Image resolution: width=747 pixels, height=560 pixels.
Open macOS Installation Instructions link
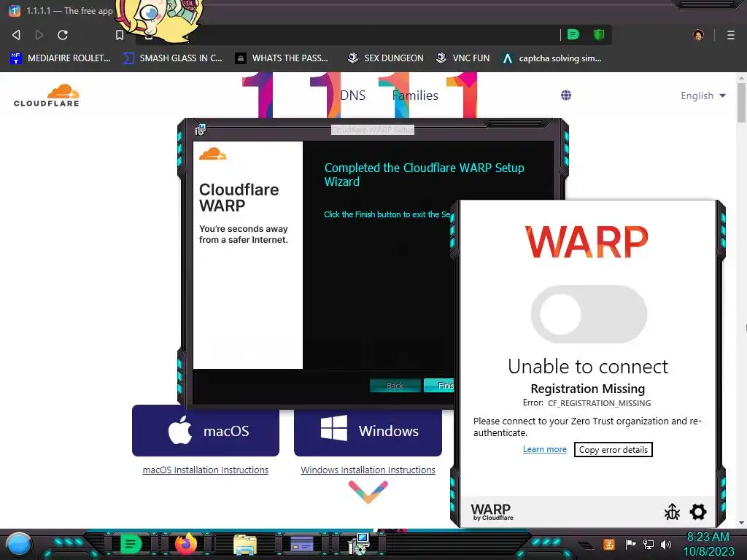(205, 470)
